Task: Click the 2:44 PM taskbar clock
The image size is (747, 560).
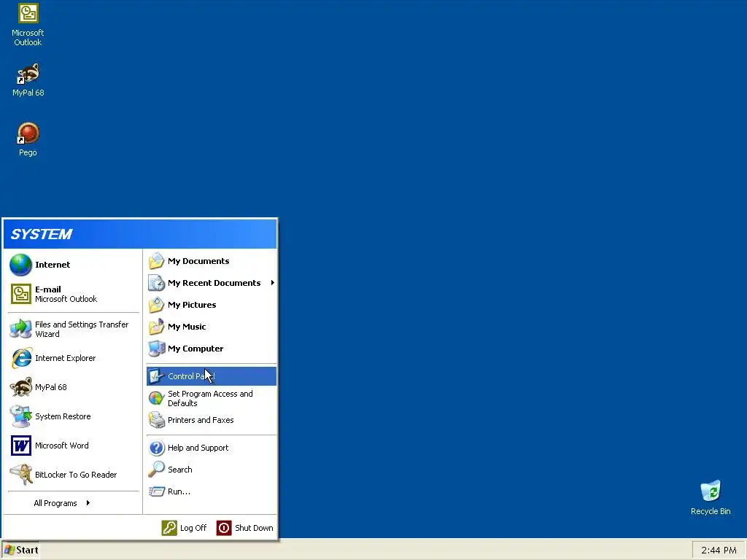Action: [719, 550]
